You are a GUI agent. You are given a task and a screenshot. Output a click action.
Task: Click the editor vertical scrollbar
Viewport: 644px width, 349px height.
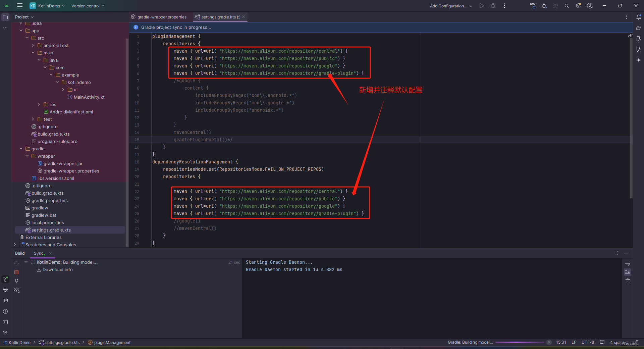pos(631,117)
